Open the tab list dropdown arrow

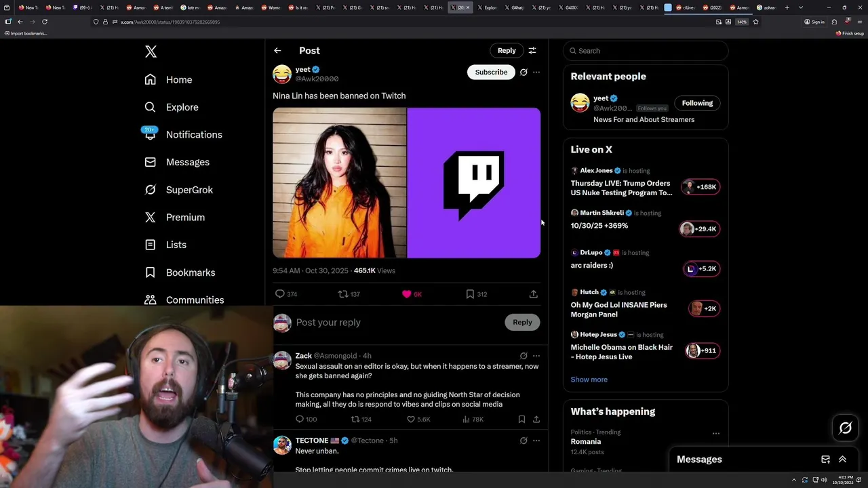tap(801, 7)
